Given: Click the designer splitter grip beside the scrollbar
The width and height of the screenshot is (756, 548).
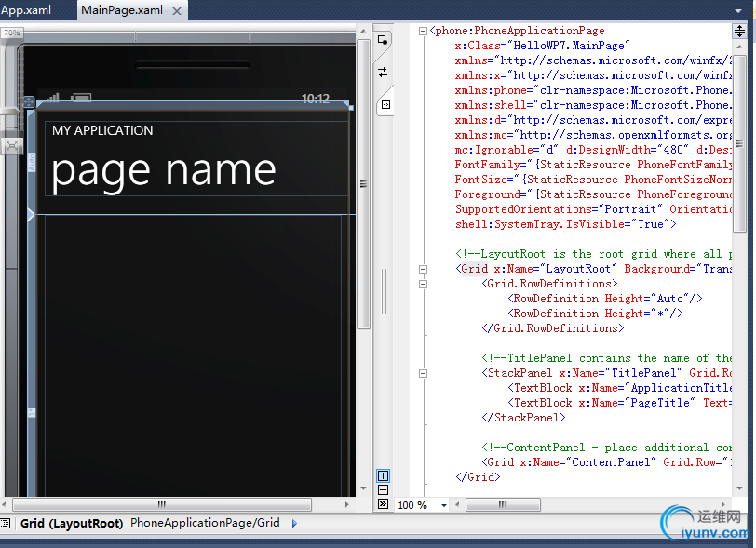Looking at the screenshot, I should tap(384, 291).
